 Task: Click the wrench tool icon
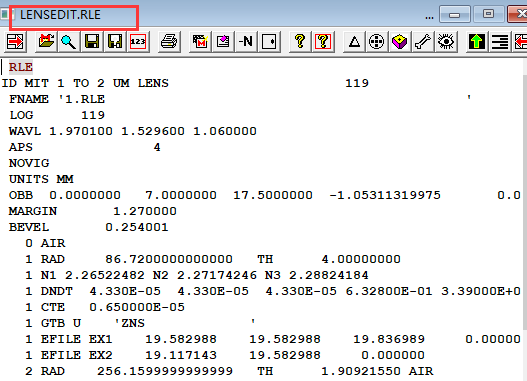click(422, 42)
